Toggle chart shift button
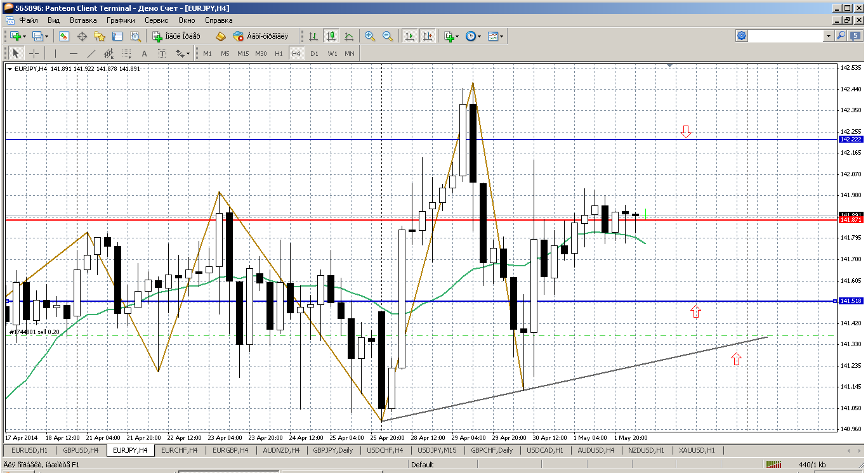Screen dimensions: 868x473 428,36
